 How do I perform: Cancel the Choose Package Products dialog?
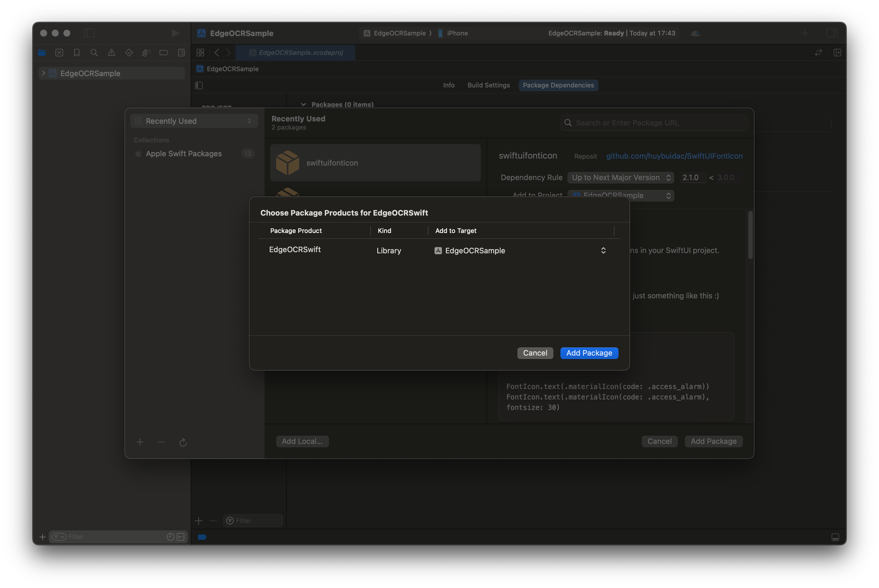click(535, 353)
